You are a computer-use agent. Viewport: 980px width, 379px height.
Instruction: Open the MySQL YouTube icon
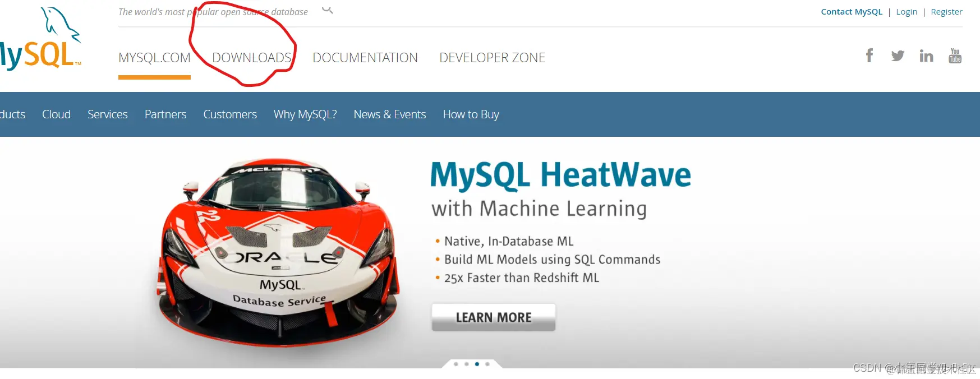click(x=955, y=56)
